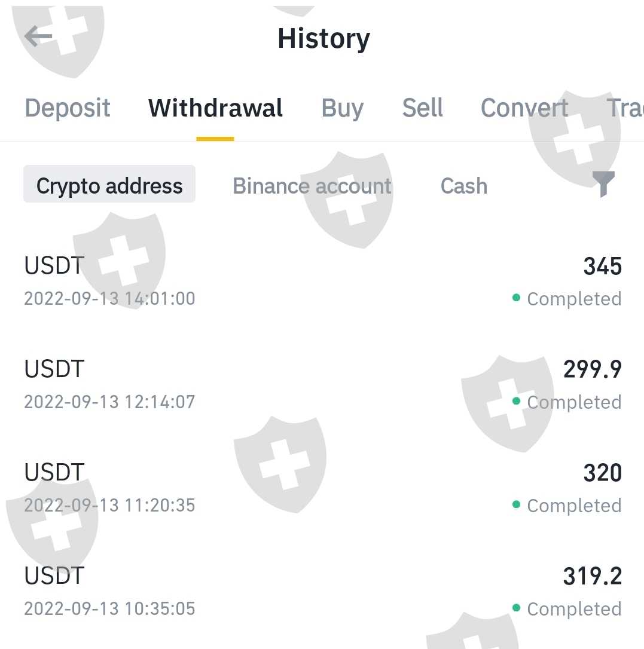
Task: Select the Withdrawal tab
Action: (215, 108)
